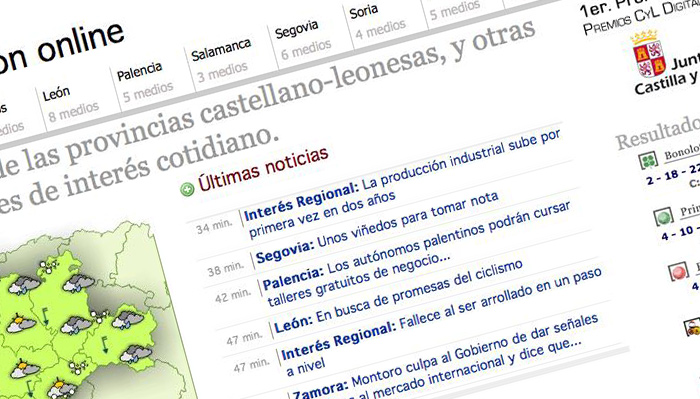Click the green ball Primitiva lottery icon
700x399 pixels.
(x=663, y=217)
